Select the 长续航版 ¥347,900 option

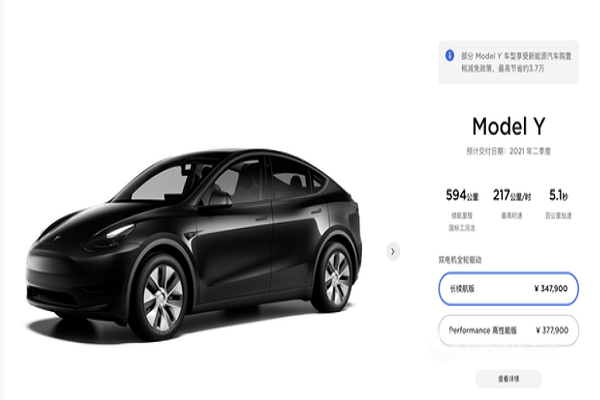pyautogui.click(x=508, y=289)
